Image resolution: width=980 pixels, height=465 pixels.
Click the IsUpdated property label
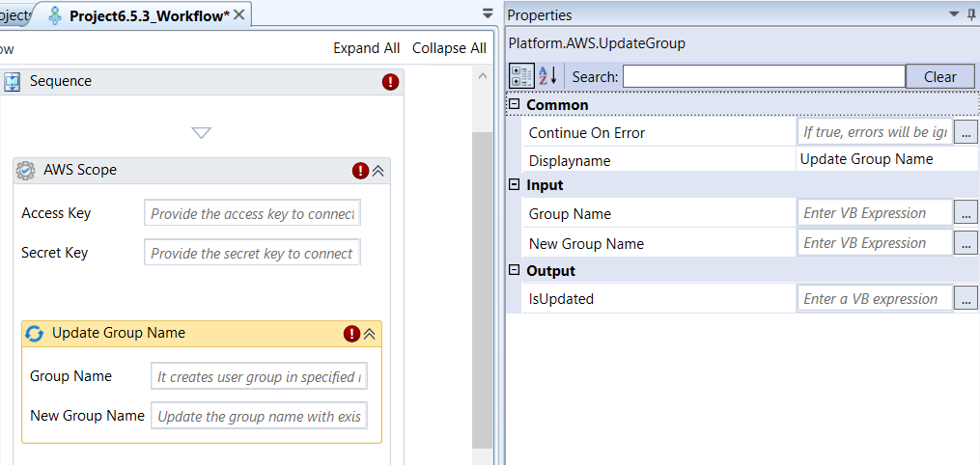click(x=561, y=299)
